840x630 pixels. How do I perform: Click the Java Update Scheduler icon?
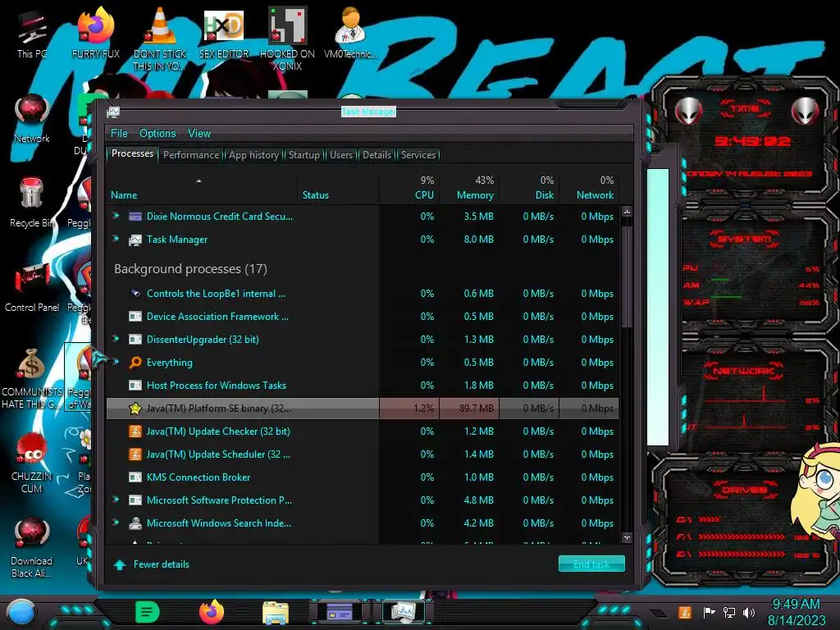[135, 454]
